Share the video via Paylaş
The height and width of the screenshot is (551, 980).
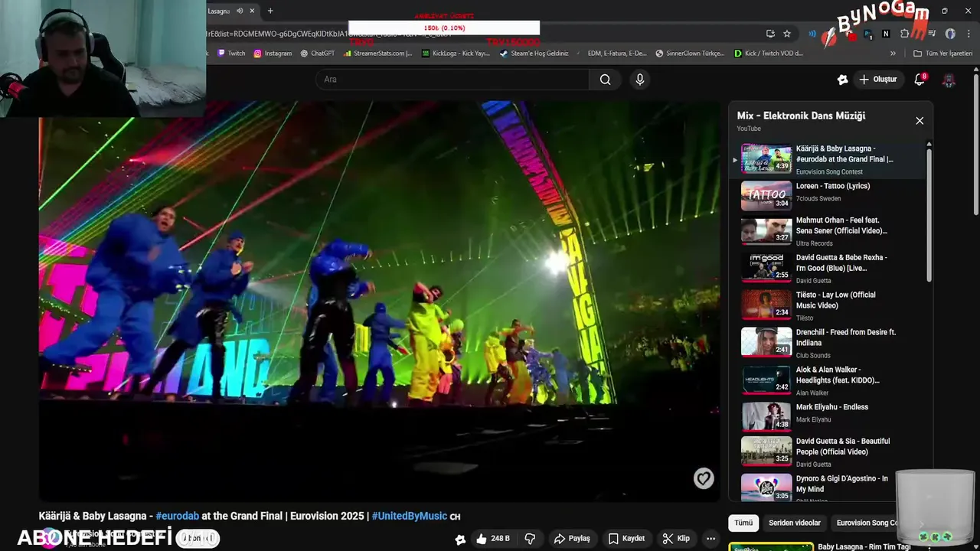tap(572, 539)
